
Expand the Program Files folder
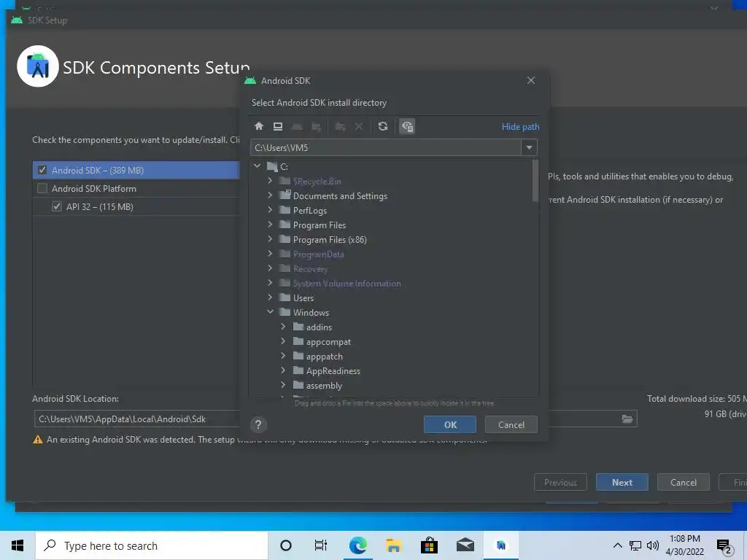point(270,225)
